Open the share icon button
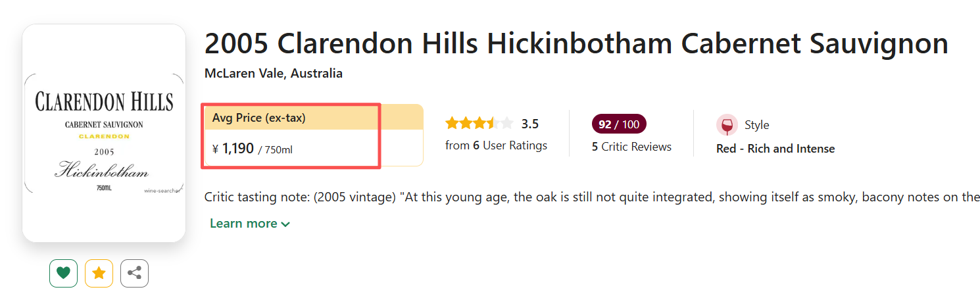This screenshot has height=302, width=980. coord(134,273)
